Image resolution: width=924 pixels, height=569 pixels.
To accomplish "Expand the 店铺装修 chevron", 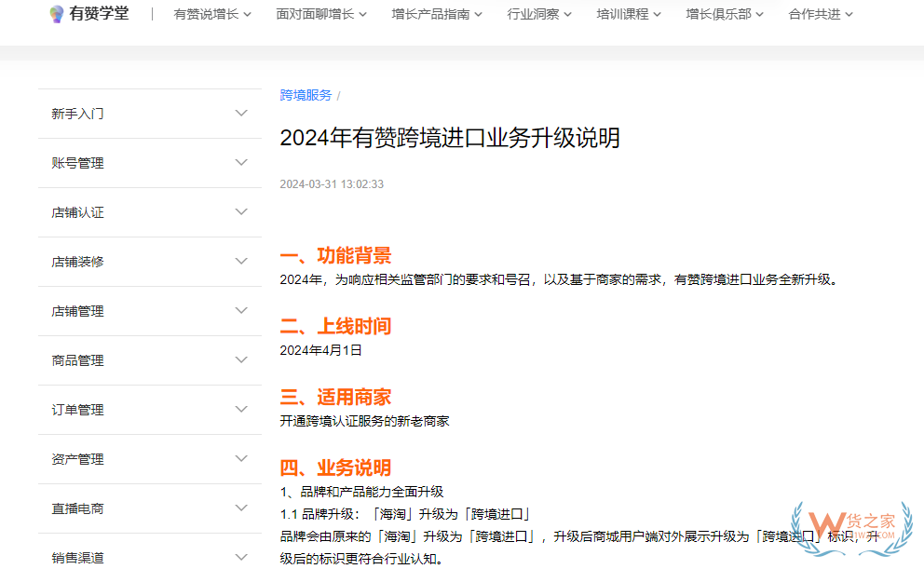I will pos(241,261).
